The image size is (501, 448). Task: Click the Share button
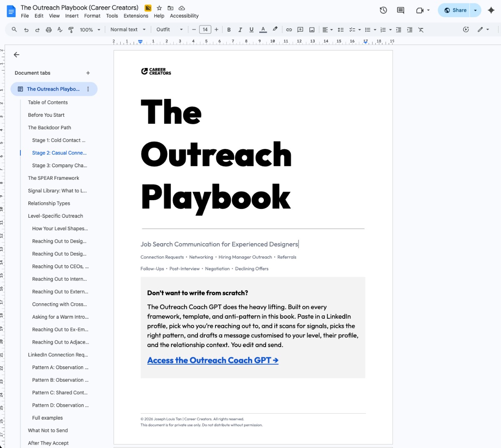pyautogui.click(x=455, y=10)
